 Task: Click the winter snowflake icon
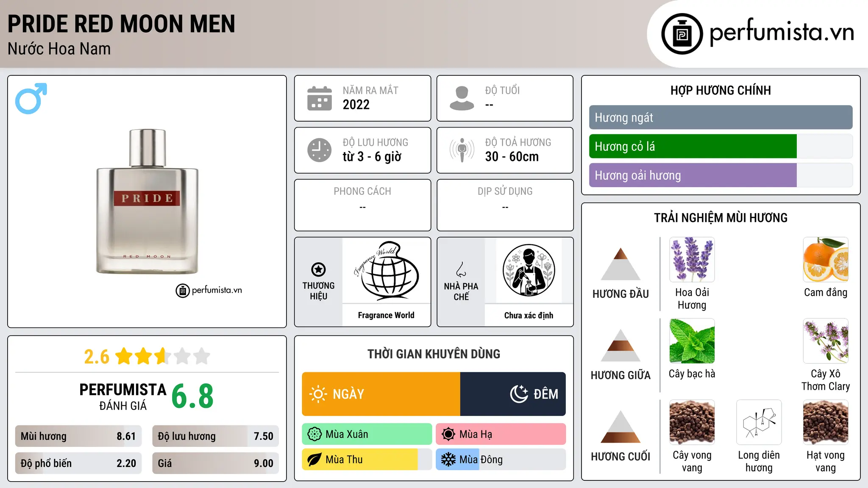[448, 460]
